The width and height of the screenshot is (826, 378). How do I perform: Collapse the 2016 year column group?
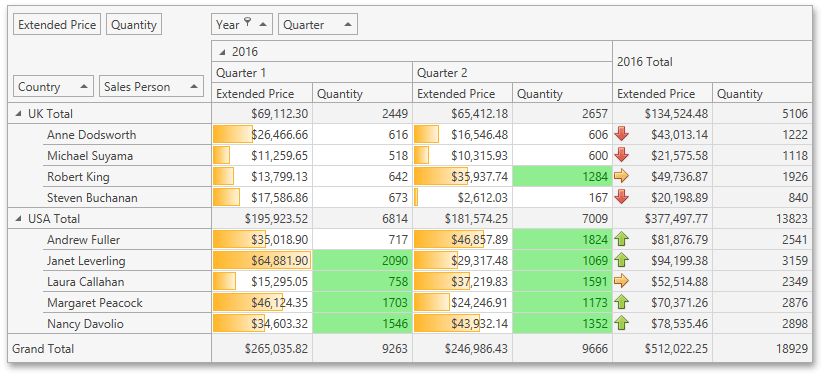click(x=222, y=52)
